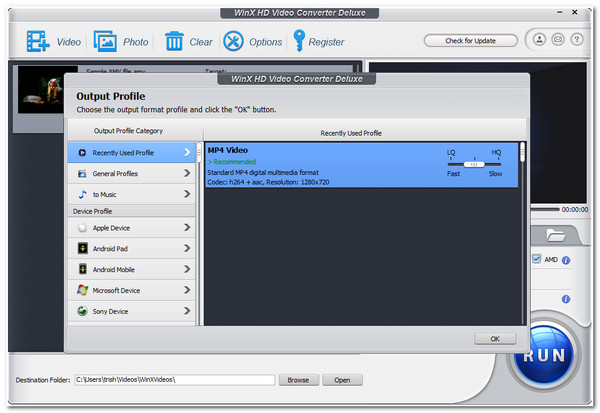600x413 pixels.
Task: Click the Sony Device icon
Action: coord(82,311)
